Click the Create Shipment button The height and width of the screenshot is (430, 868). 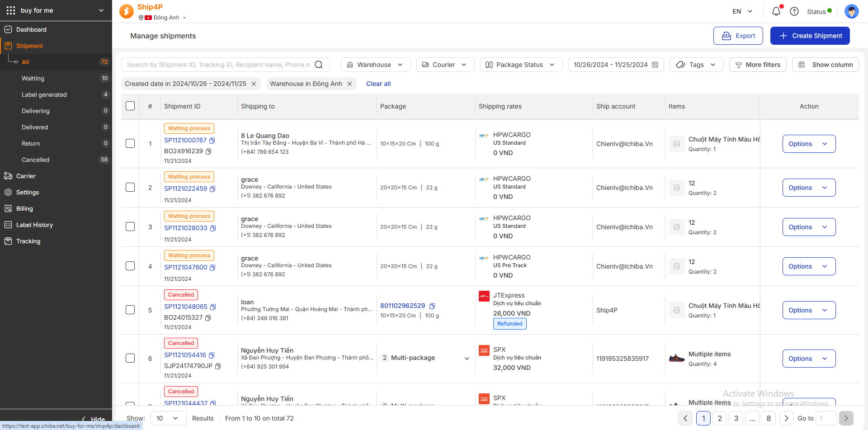coord(810,36)
